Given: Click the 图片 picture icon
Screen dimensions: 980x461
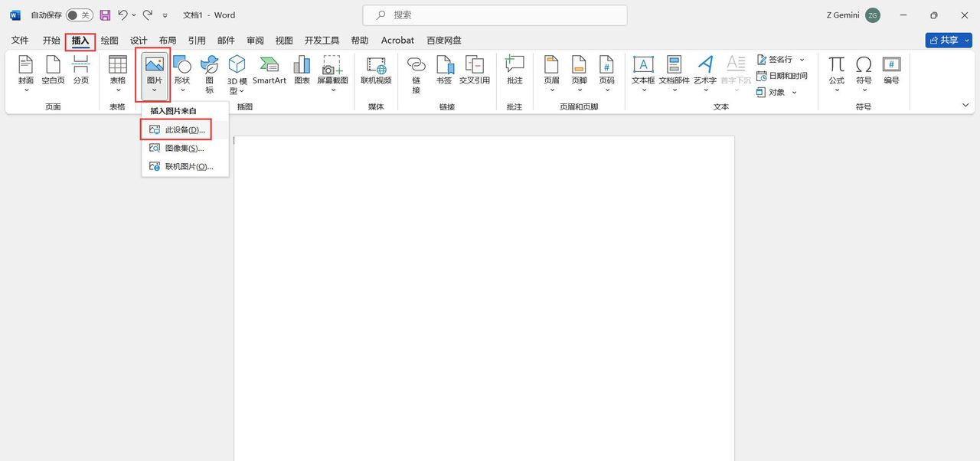Looking at the screenshot, I should coord(154,64).
